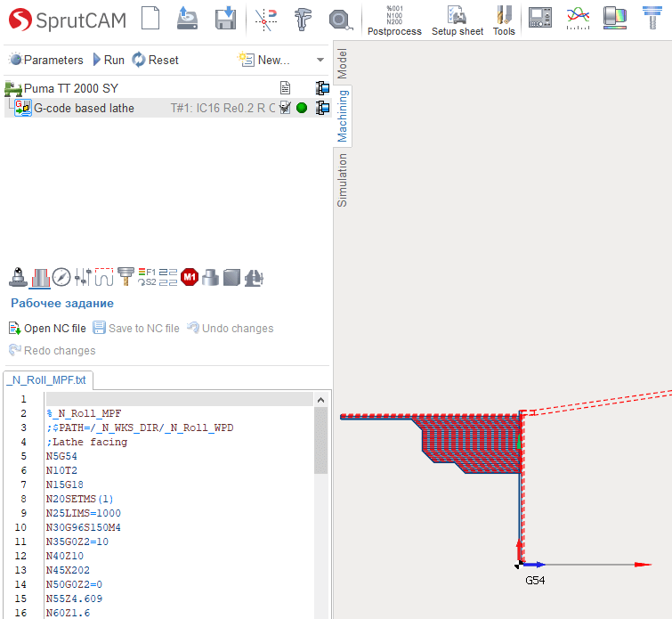Open project using the disk upload icon
The image size is (672, 619).
[187, 19]
